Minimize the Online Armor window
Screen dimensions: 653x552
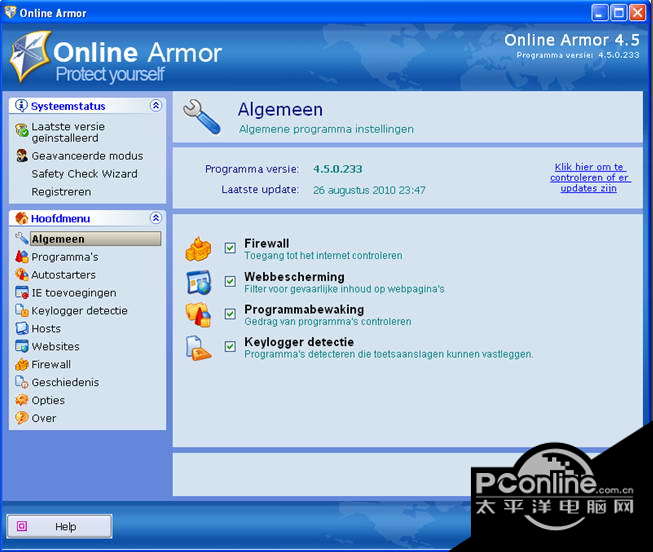pyautogui.click(x=600, y=12)
